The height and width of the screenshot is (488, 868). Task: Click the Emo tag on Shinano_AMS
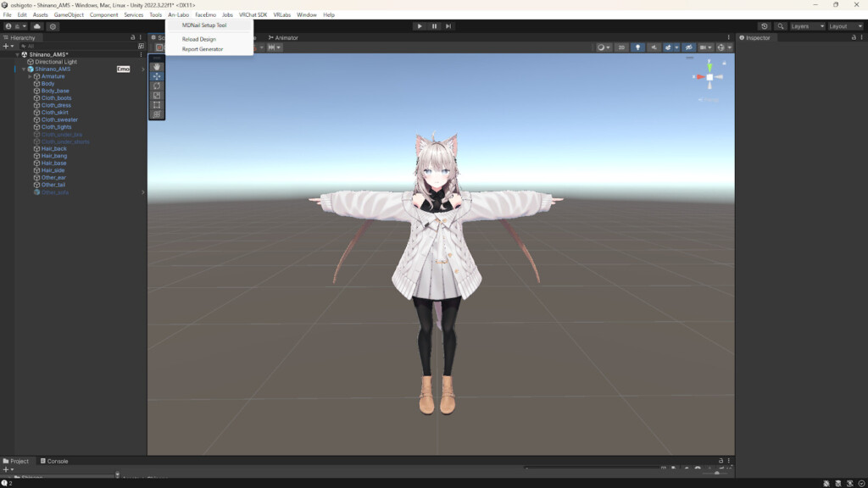(x=124, y=69)
